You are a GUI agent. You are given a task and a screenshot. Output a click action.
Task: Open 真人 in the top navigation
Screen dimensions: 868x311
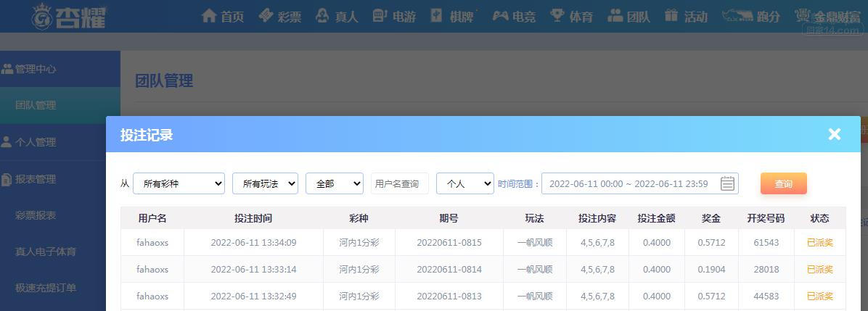tap(346, 17)
